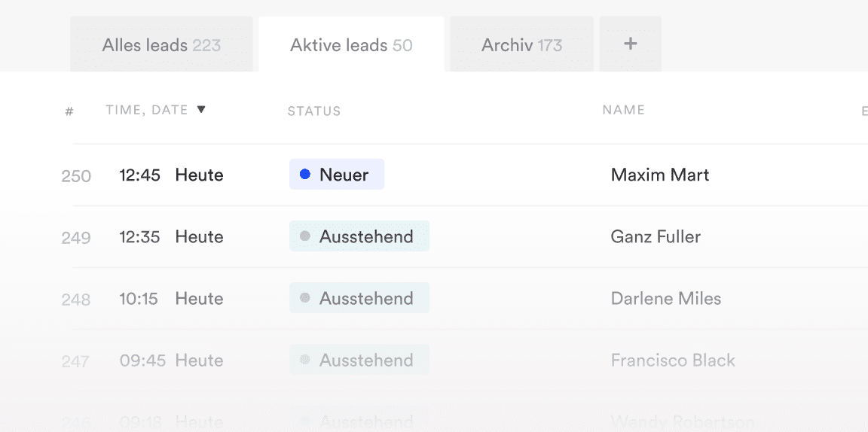Sort by the Status column header

pos(314,111)
